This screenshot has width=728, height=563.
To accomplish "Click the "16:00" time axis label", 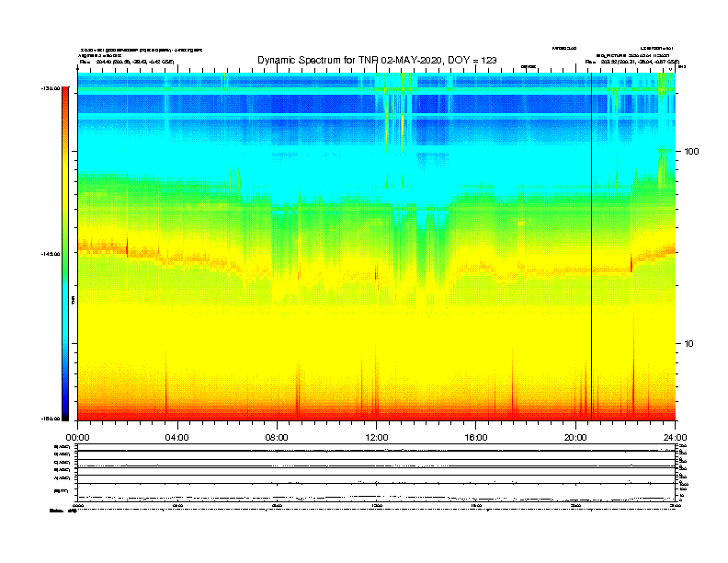I will coord(476,438).
